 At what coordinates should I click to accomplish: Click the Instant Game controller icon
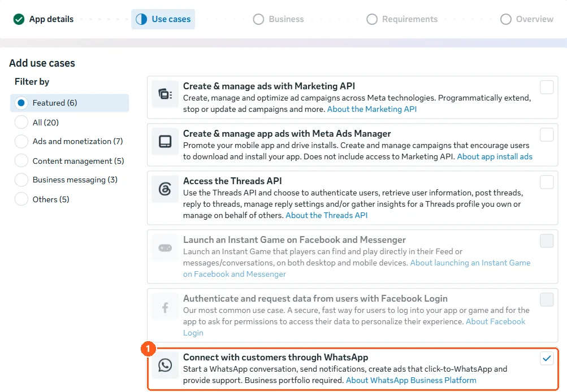coord(165,248)
